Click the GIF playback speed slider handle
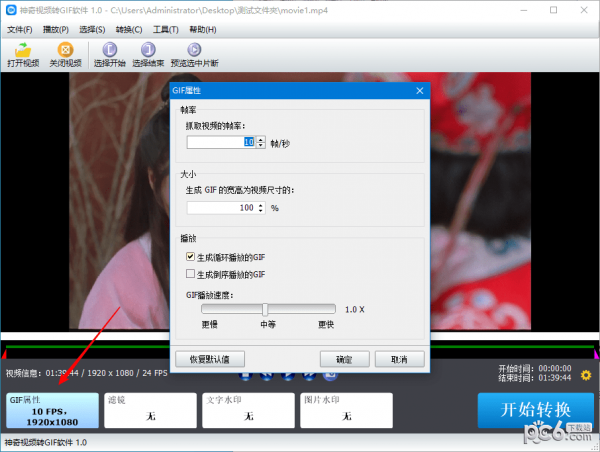The image size is (600, 452). click(265, 310)
